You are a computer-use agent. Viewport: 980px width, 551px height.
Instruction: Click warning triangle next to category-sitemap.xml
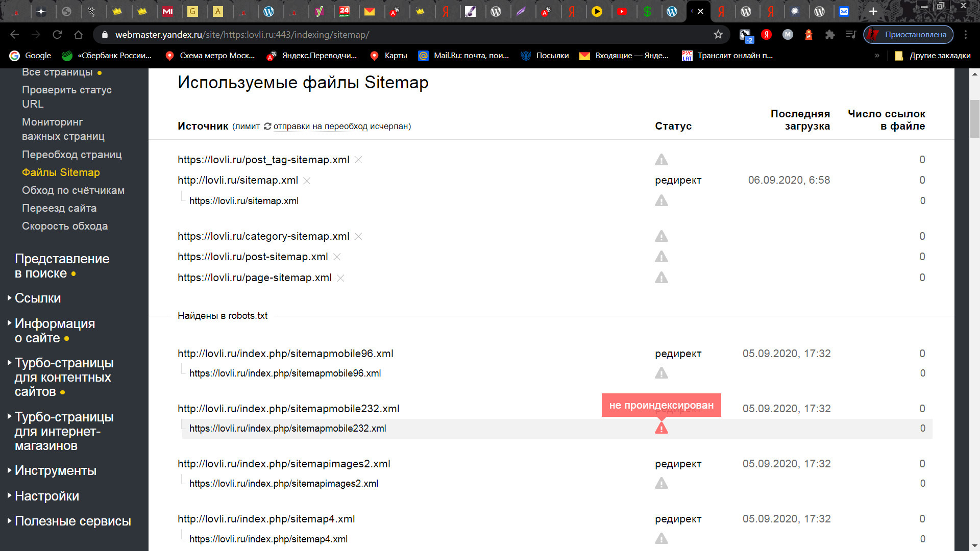(x=661, y=236)
